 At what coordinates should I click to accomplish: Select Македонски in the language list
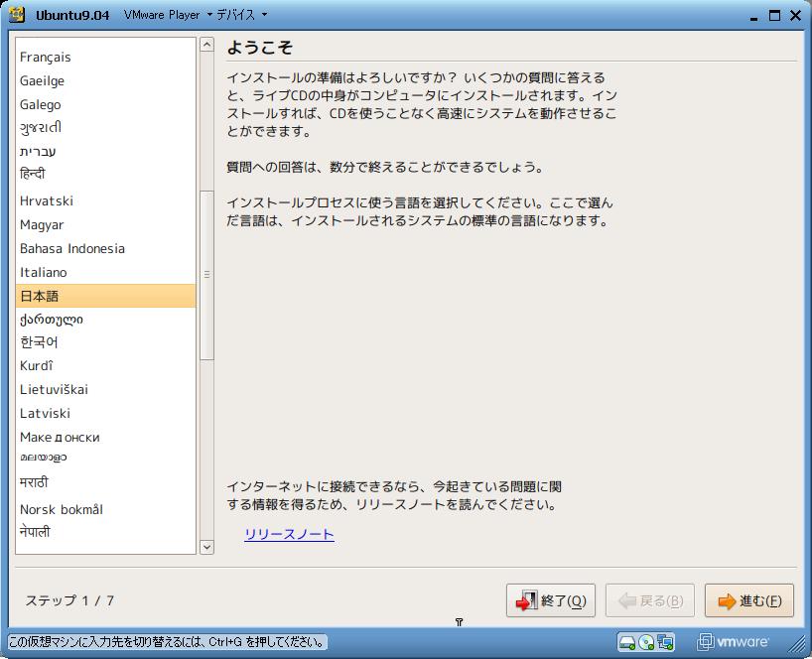(x=105, y=437)
